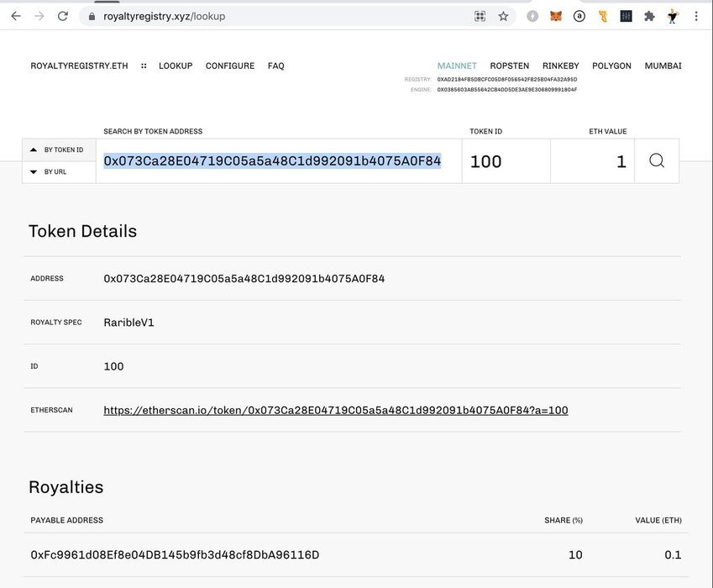
Task: Select the MUMBAI network
Action: (x=663, y=66)
